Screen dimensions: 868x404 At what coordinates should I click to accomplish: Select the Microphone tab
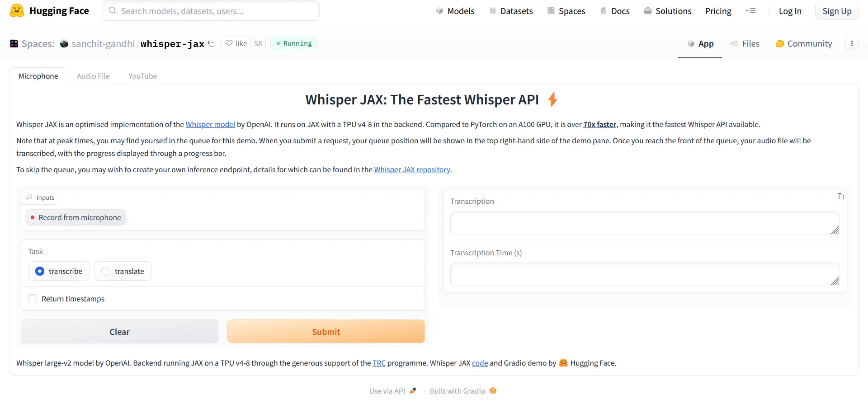38,76
